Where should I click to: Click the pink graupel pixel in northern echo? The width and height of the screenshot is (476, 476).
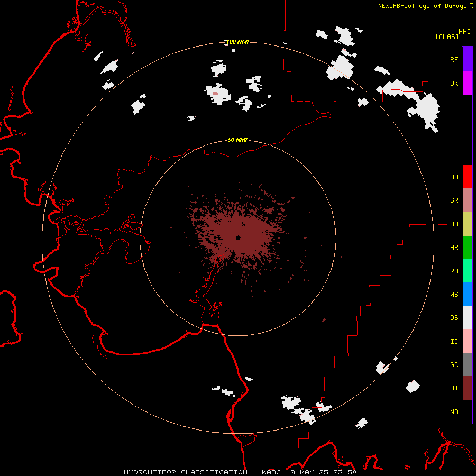tap(215, 94)
